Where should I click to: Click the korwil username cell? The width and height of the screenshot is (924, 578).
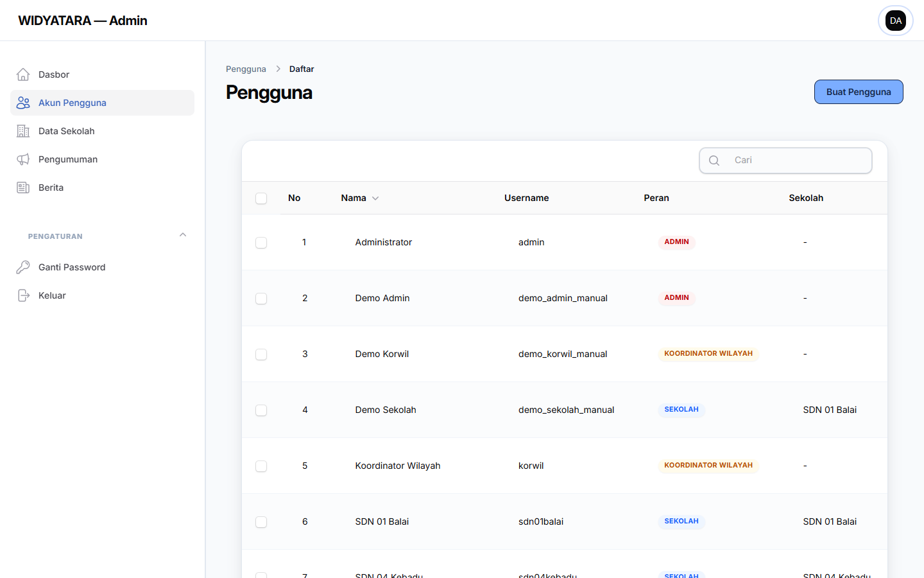pyautogui.click(x=531, y=466)
